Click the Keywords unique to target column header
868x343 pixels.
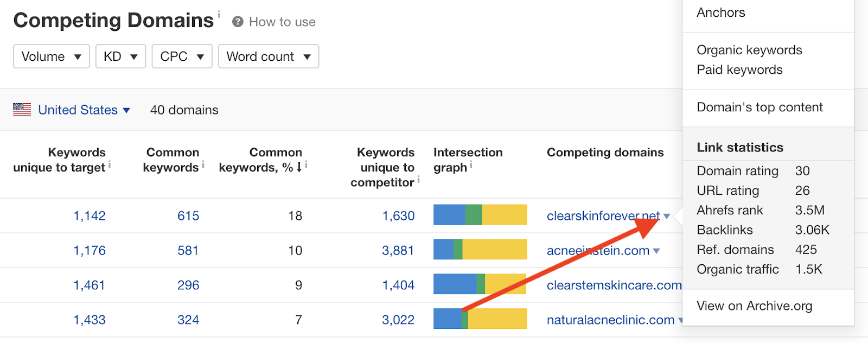(59, 160)
